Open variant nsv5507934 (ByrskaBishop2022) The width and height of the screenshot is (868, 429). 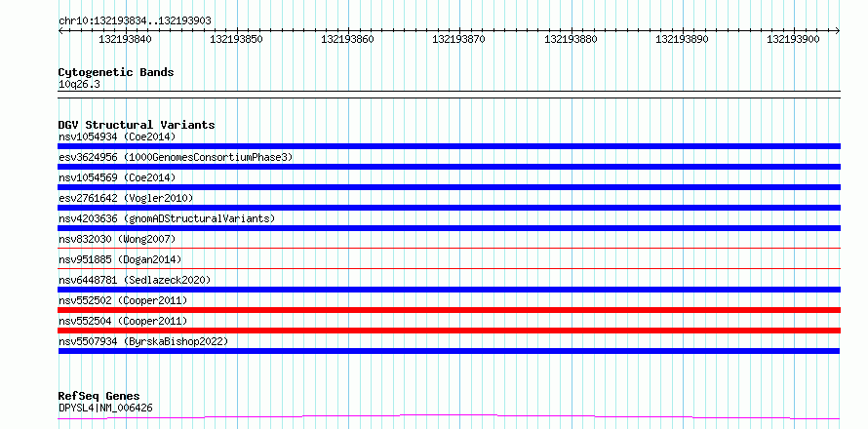[x=143, y=341]
